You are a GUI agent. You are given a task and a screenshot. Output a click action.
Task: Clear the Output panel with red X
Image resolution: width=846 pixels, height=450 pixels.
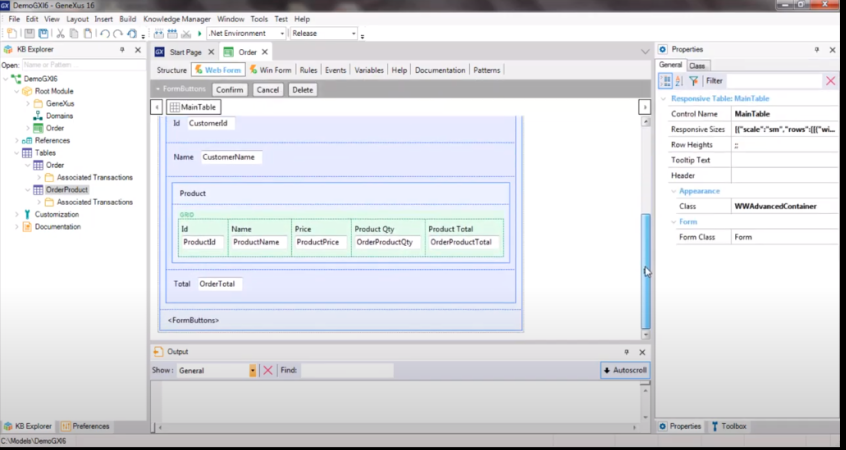[x=267, y=370]
